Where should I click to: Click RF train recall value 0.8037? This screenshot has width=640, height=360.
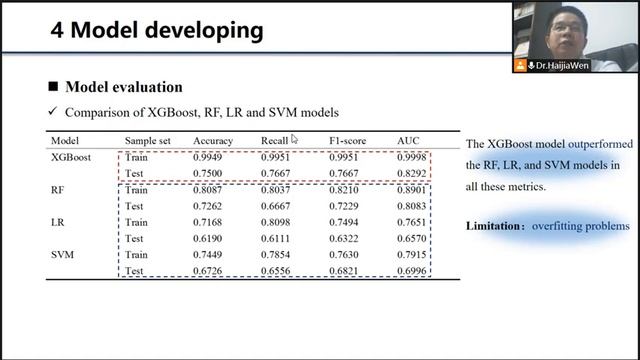(276, 190)
